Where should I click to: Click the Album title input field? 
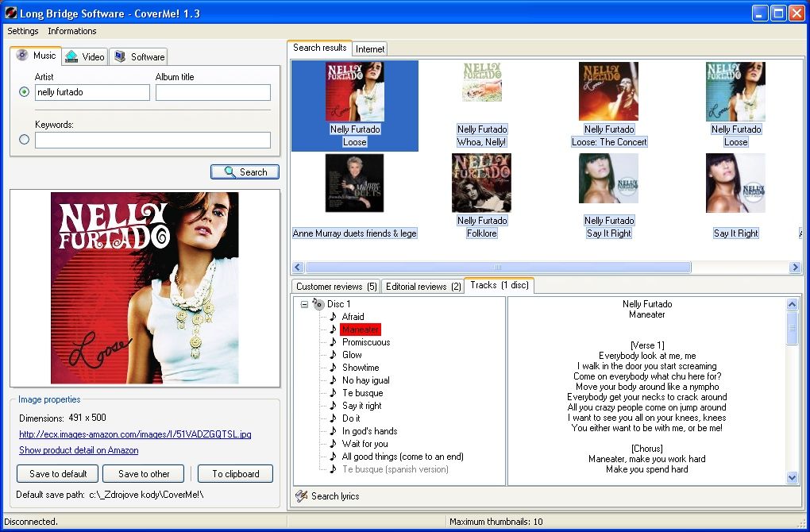click(213, 92)
